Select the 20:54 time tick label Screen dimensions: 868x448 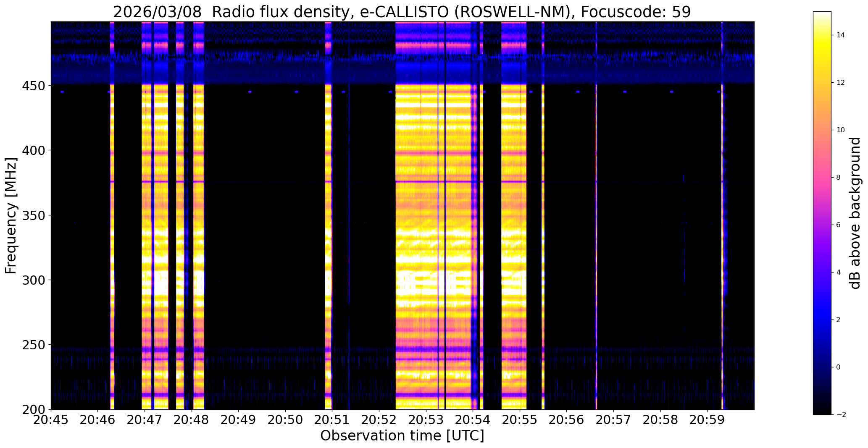click(x=473, y=420)
